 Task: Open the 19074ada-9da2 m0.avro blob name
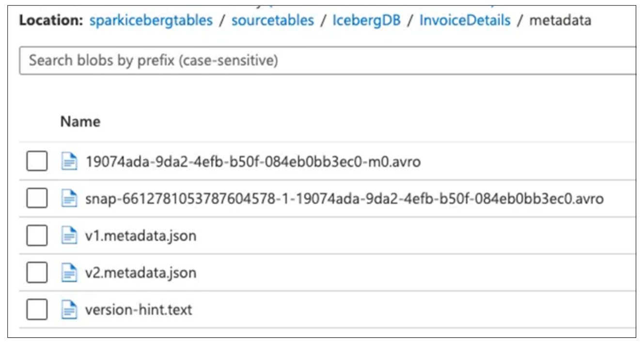[252, 161]
